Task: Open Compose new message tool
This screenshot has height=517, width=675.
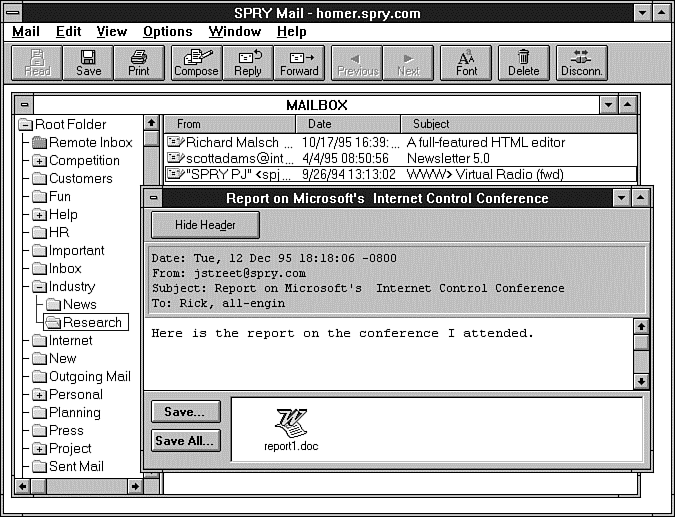Action: point(196,63)
